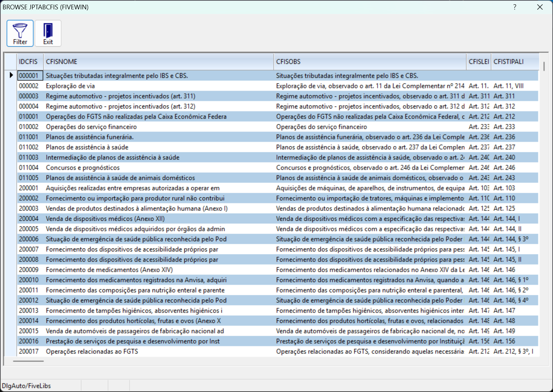Click the Art. 212, § 3º, I cell
This screenshot has width=553, height=392.
[513, 352]
